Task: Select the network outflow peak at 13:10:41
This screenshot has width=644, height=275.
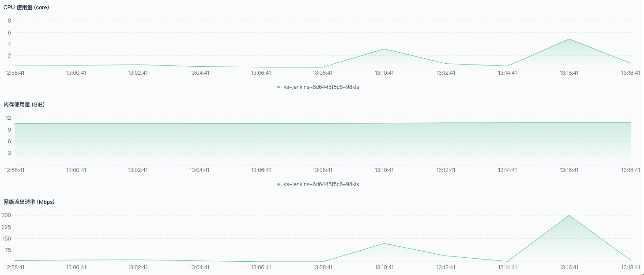Action: point(384,243)
